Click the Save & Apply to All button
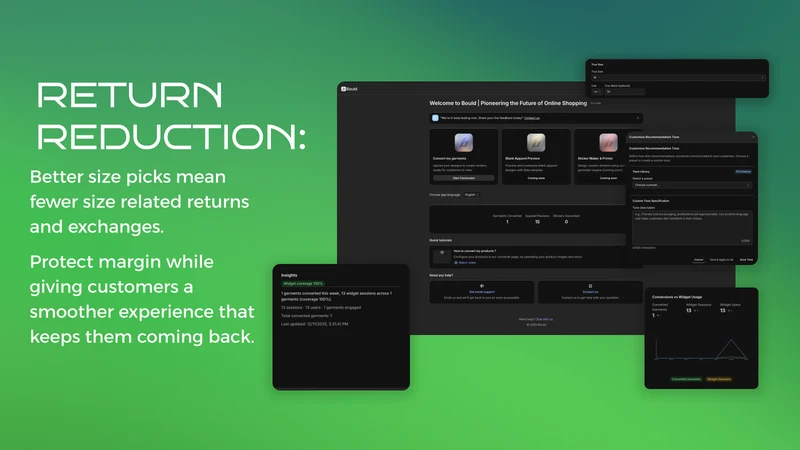The width and height of the screenshot is (800, 450). (x=721, y=260)
